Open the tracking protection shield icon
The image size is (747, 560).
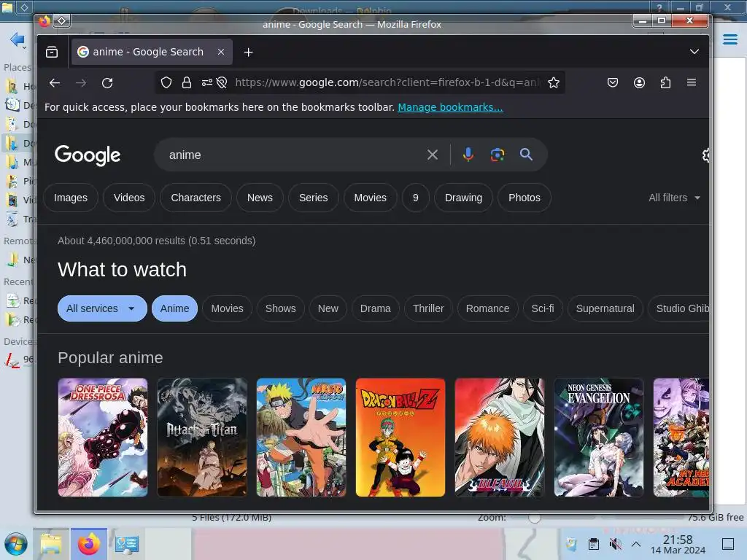[x=166, y=82]
